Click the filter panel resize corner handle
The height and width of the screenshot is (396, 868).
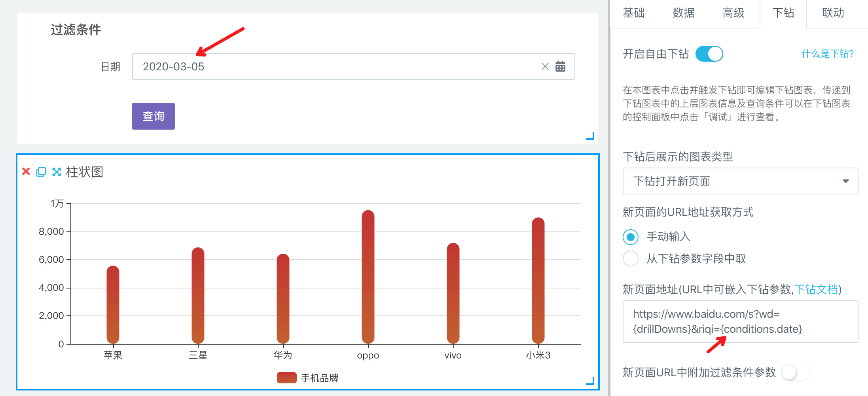[x=591, y=136]
